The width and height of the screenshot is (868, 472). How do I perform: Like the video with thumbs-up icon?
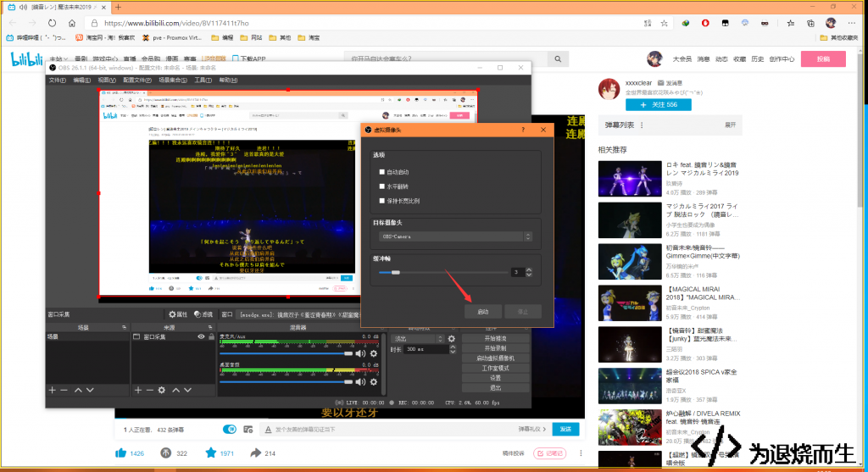pos(120,453)
